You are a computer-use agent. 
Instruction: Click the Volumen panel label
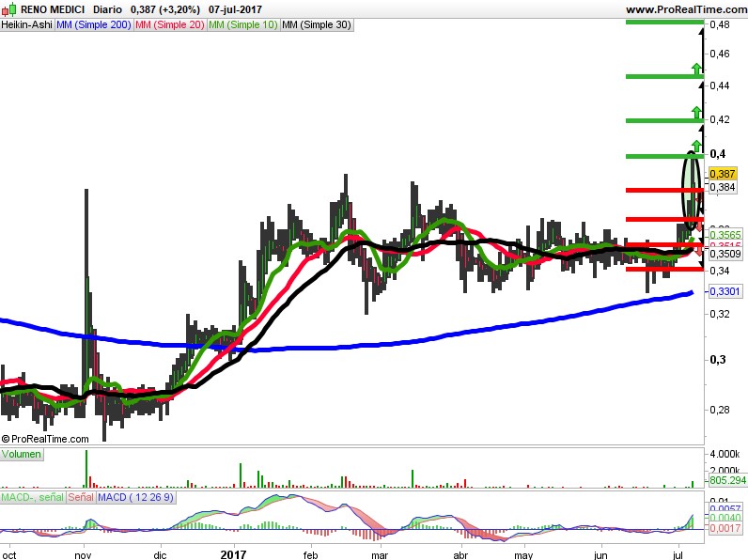click(21, 454)
